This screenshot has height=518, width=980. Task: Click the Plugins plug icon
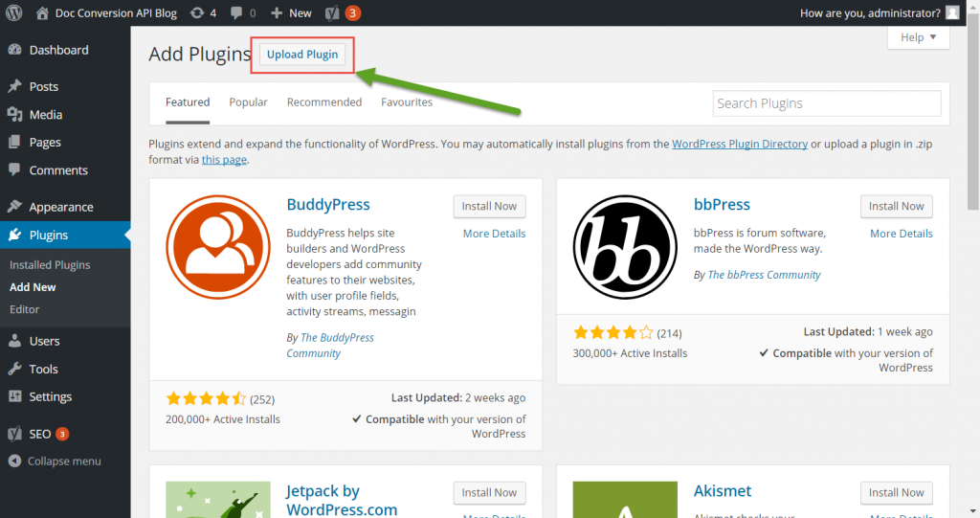pos(15,235)
